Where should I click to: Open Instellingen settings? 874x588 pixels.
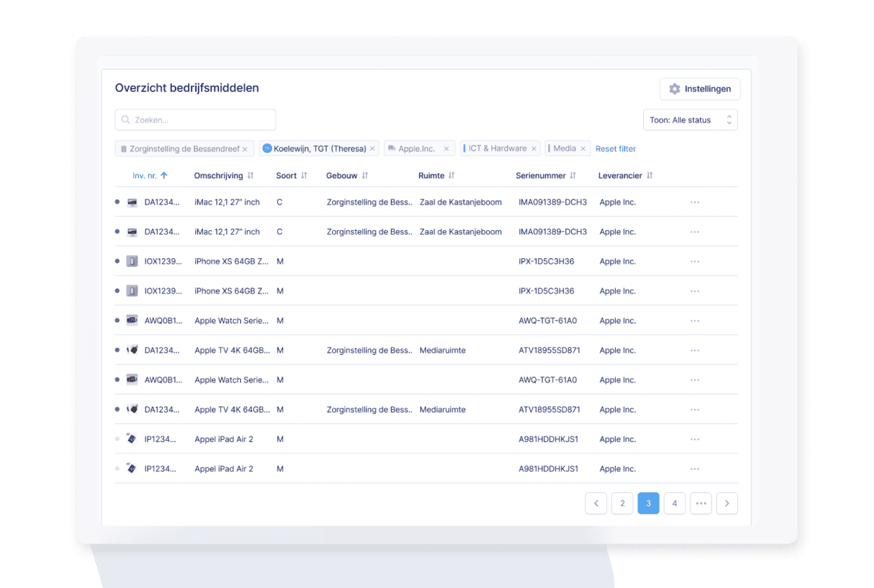pyautogui.click(x=700, y=89)
